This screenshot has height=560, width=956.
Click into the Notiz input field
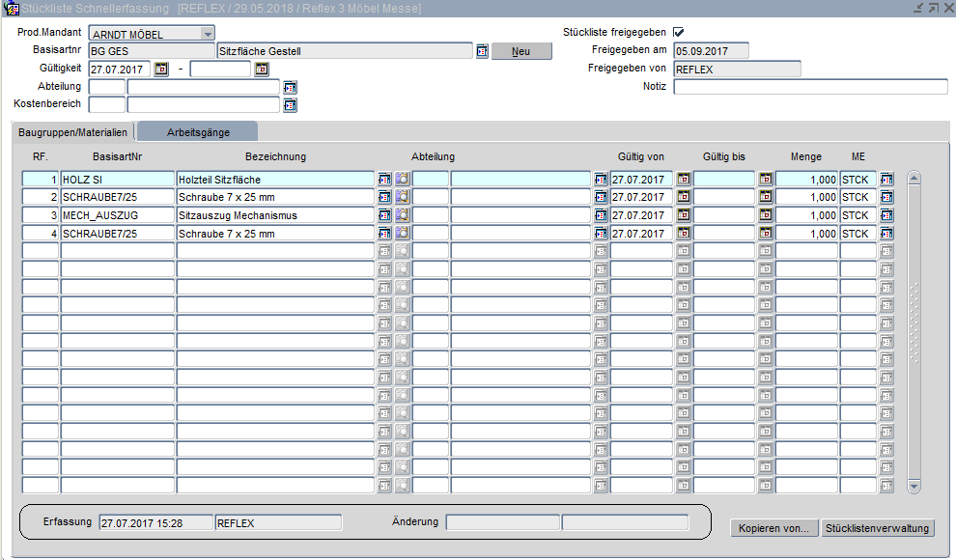click(809, 87)
